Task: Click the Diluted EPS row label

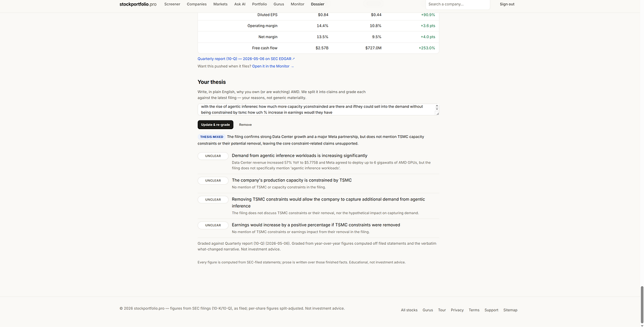Action: (267, 15)
